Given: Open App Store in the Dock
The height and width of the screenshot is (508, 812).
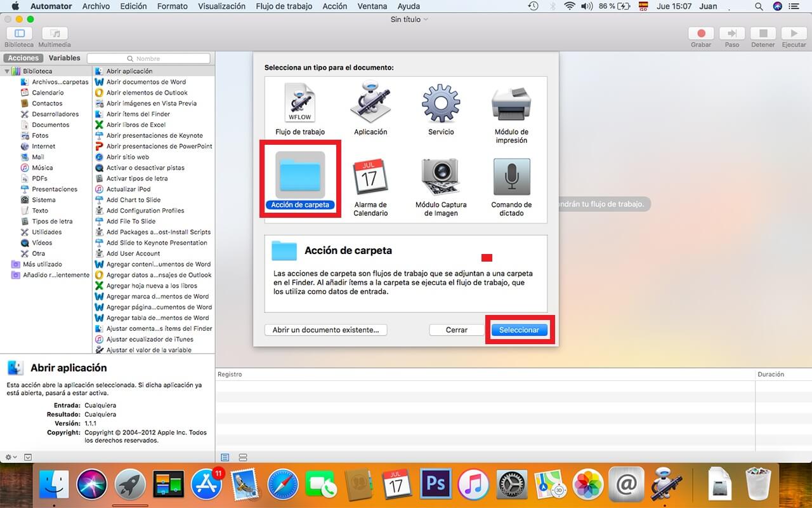Looking at the screenshot, I should click(206, 486).
